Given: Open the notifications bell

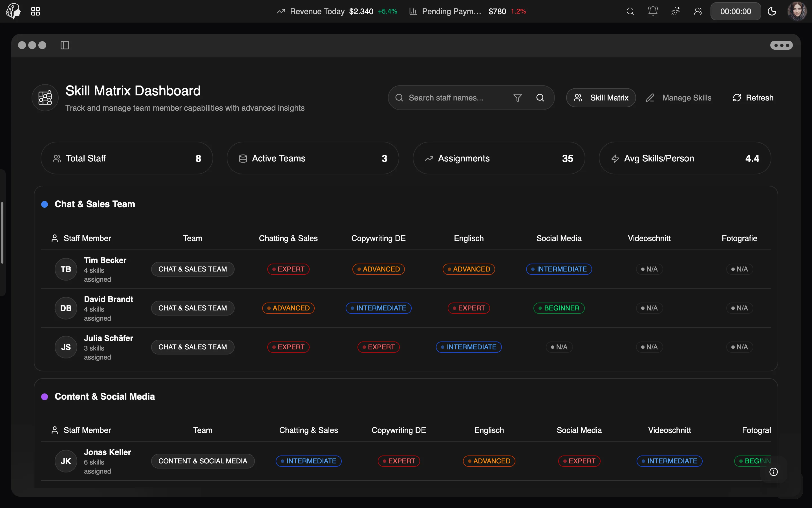Looking at the screenshot, I should click(653, 11).
